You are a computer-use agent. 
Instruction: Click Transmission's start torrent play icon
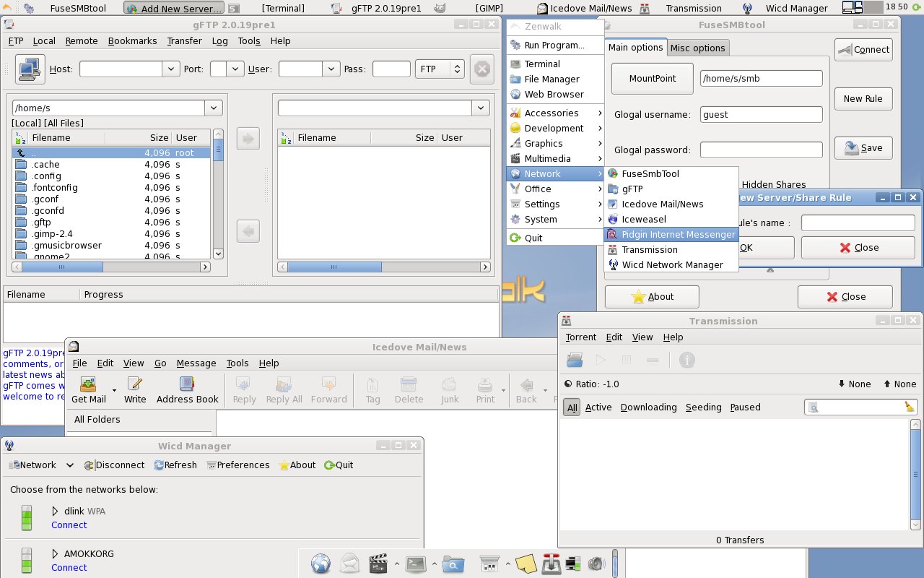601,359
